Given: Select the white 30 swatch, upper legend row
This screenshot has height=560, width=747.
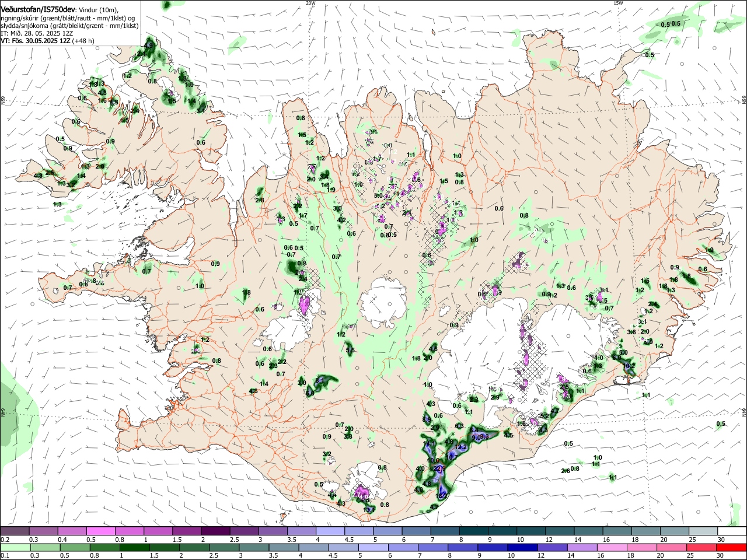Looking at the screenshot, I should 732,531.
